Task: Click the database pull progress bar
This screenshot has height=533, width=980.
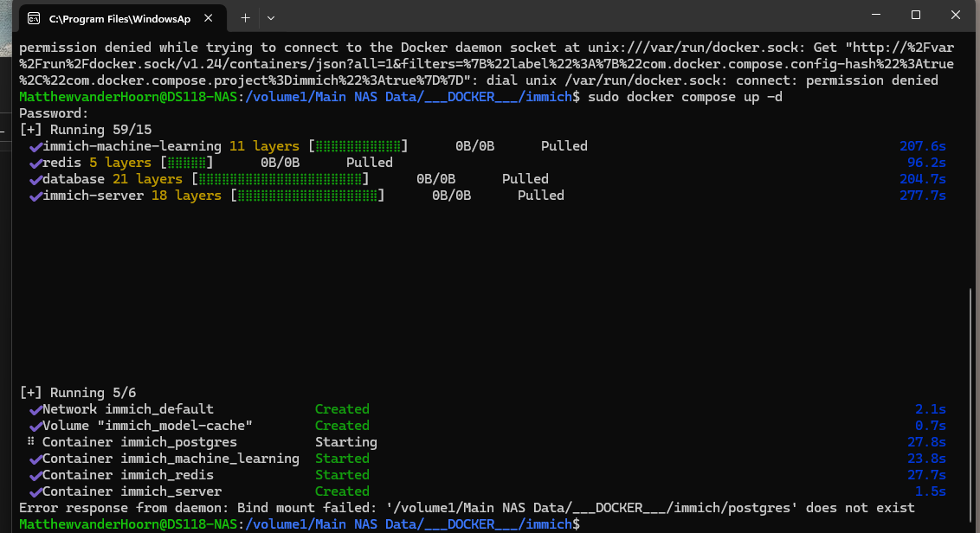Action: click(x=280, y=179)
